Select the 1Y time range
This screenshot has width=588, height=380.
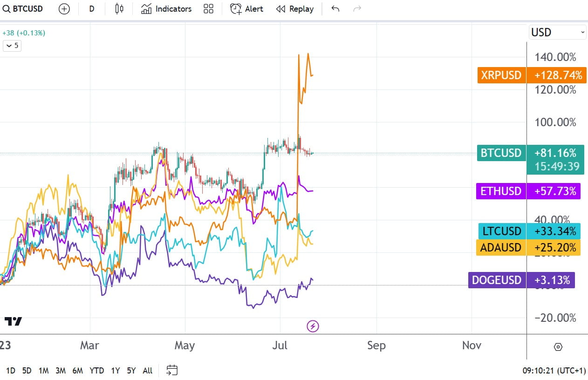pyautogui.click(x=115, y=370)
